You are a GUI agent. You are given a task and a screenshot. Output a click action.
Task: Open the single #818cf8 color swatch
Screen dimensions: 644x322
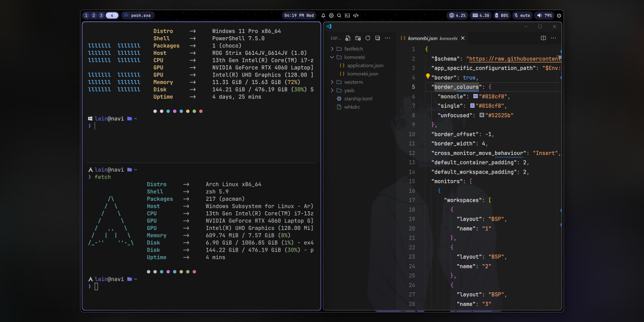472,106
